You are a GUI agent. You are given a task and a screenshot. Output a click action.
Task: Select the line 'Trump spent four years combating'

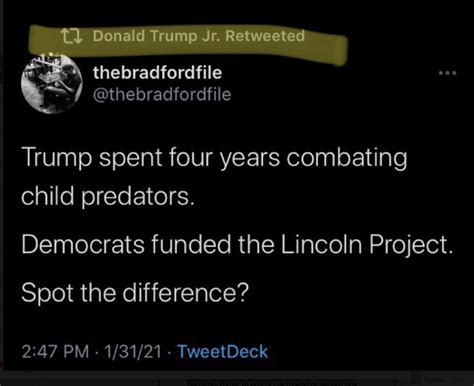click(214, 158)
